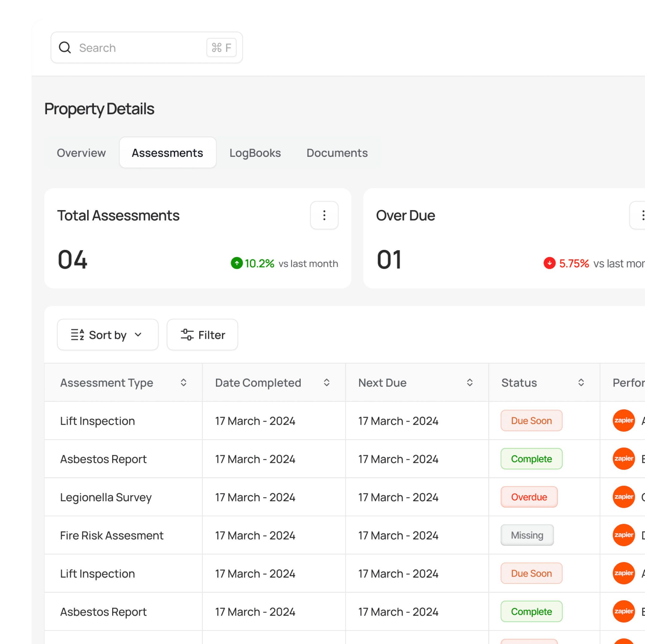
Task: Click Due Soon badge in second Lift Inspection row
Action: (532, 573)
